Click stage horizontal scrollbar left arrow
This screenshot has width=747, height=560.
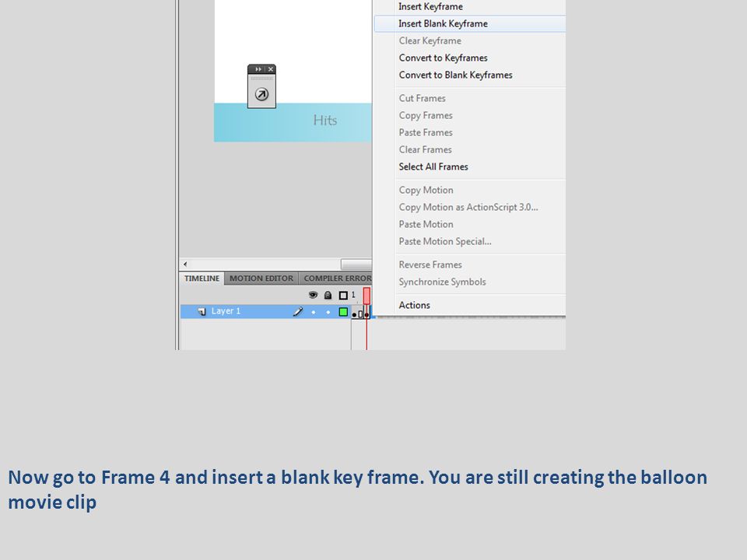coord(185,264)
